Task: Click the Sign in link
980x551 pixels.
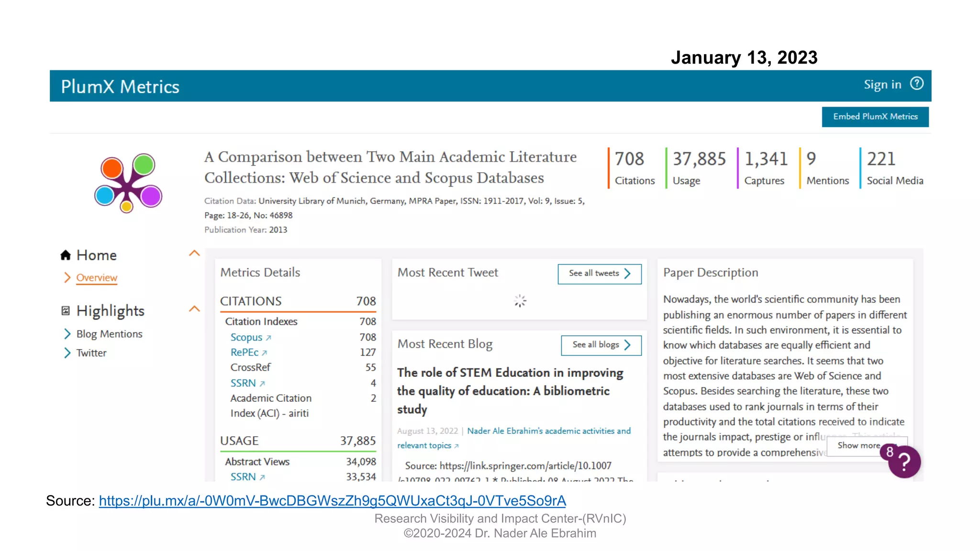Action: click(882, 85)
